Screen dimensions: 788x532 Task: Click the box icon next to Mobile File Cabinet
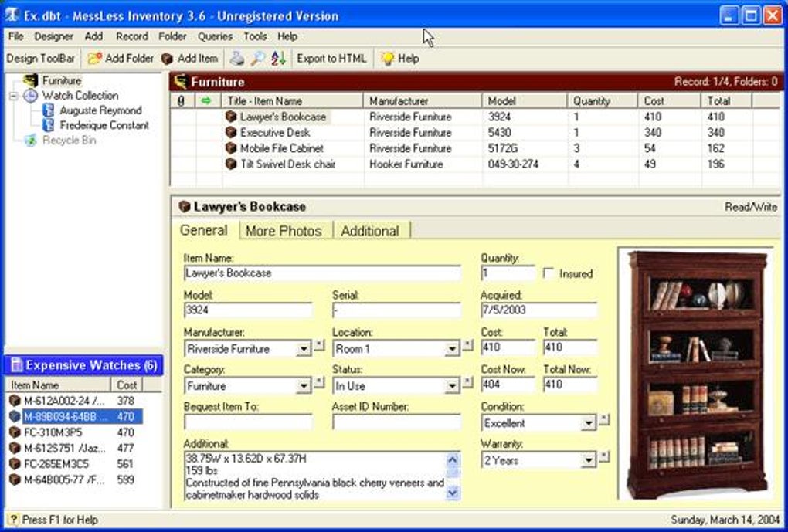pyautogui.click(x=231, y=148)
